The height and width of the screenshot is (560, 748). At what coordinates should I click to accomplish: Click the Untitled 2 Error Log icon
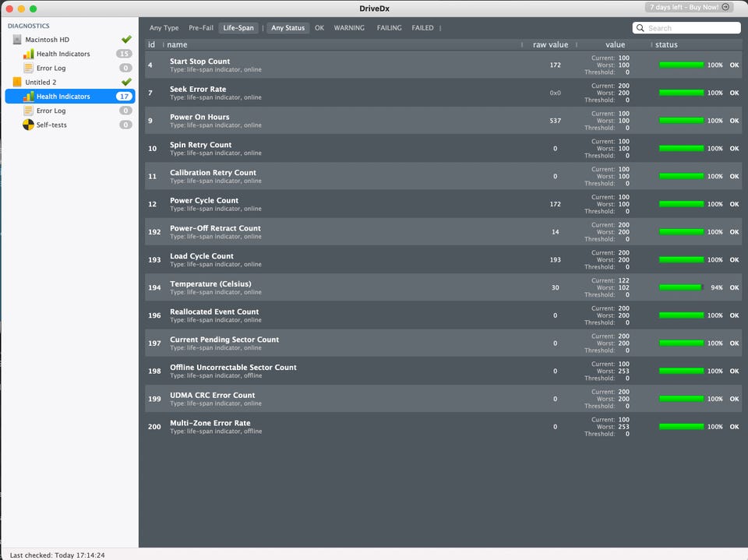(29, 111)
